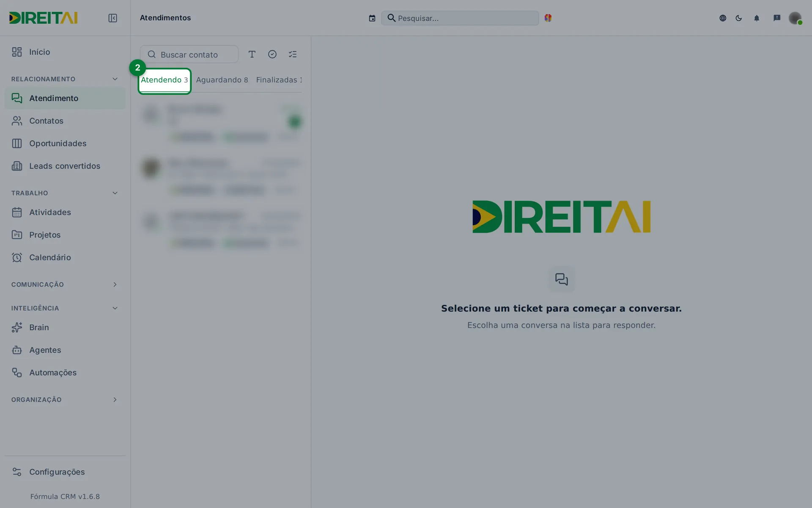The image size is (812, 508).
Task: Open Atendimento in the sidebar
Action: 65,98
